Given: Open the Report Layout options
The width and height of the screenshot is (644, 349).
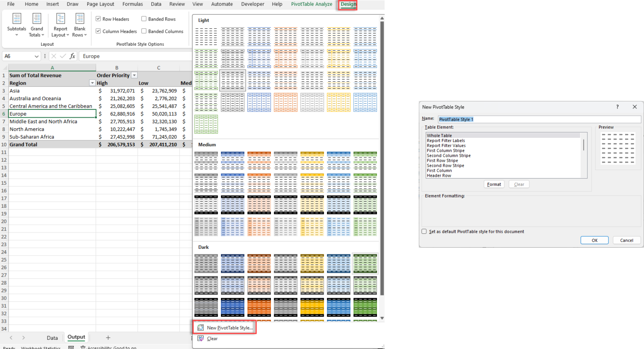Looking at the screenshot, I should coord(60,24).
